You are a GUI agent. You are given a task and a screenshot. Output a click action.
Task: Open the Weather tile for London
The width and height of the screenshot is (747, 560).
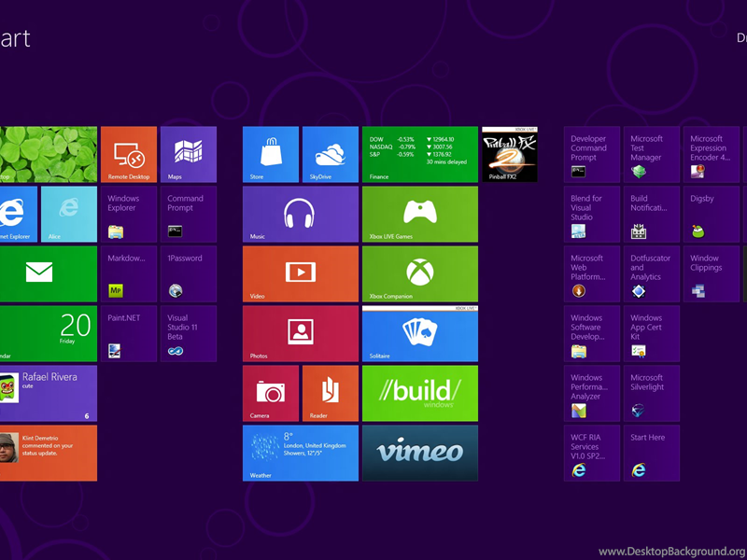click(301, 454)
